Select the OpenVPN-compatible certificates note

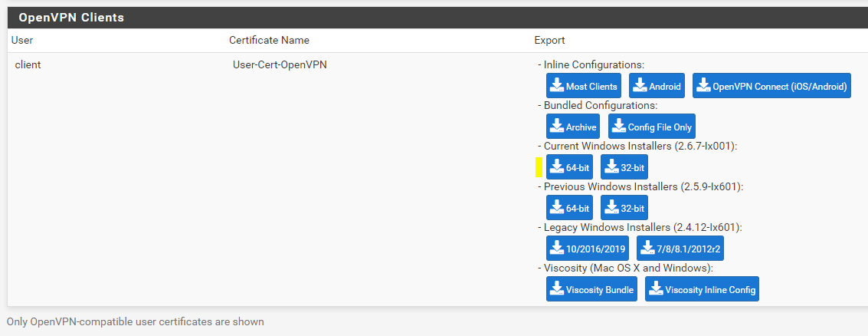click(x=136, y=321)
